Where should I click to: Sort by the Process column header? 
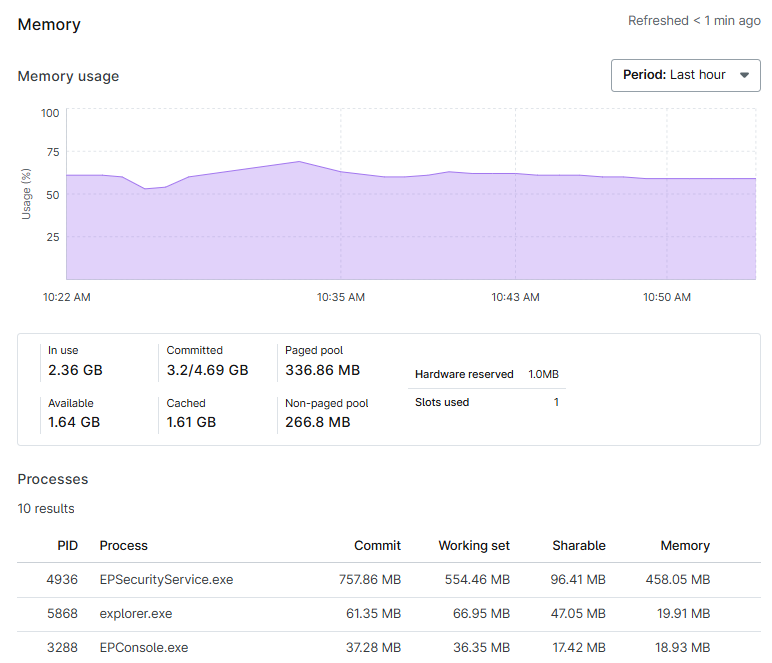tap(123, 546)
